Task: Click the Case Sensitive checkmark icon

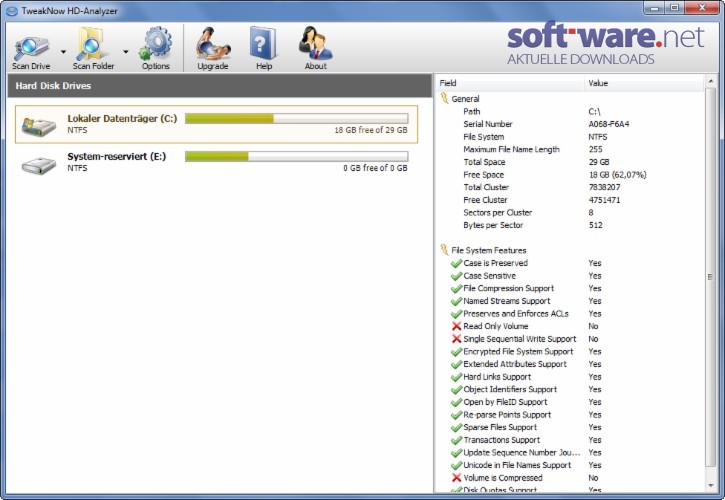Action: pyautogui.click(x=456, y=276)
